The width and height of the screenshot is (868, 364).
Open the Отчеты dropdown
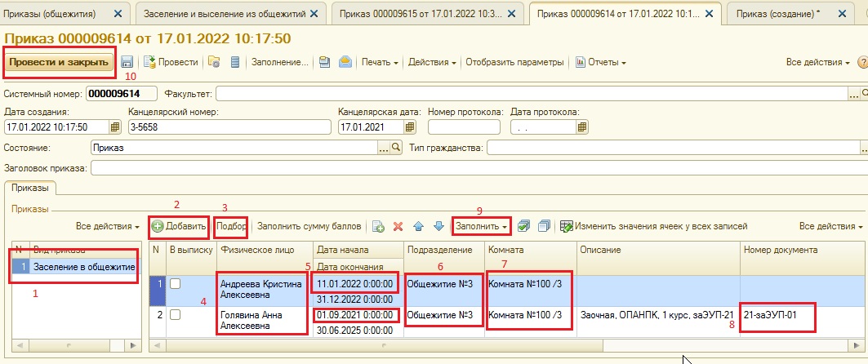click(x=601, y=62)
